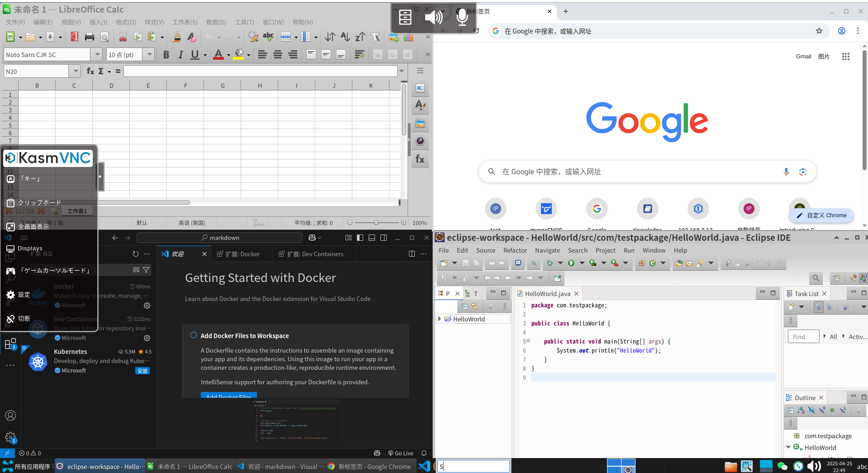Open VS Code Accounts icon

click(10, 416)
